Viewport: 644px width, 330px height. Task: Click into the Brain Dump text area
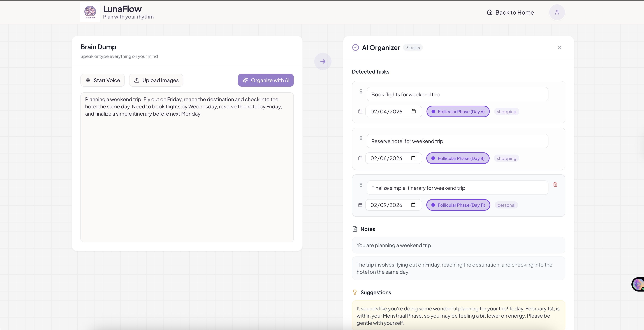tap(187, 175)
